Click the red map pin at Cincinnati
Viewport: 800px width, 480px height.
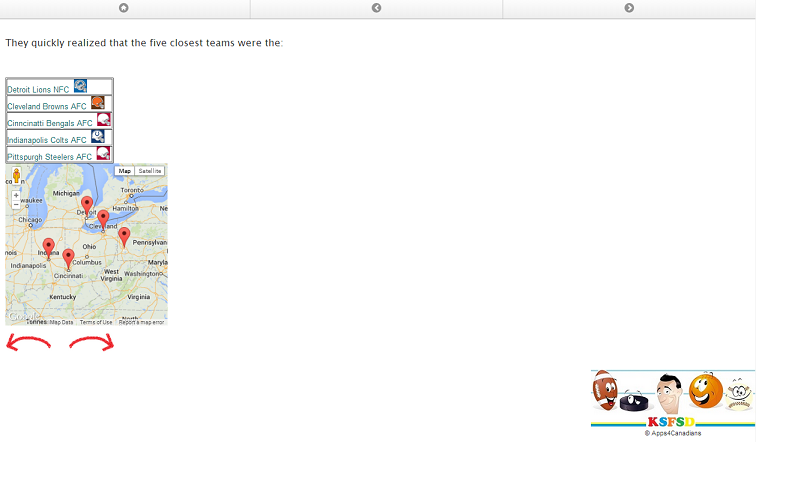click(68, 258)
